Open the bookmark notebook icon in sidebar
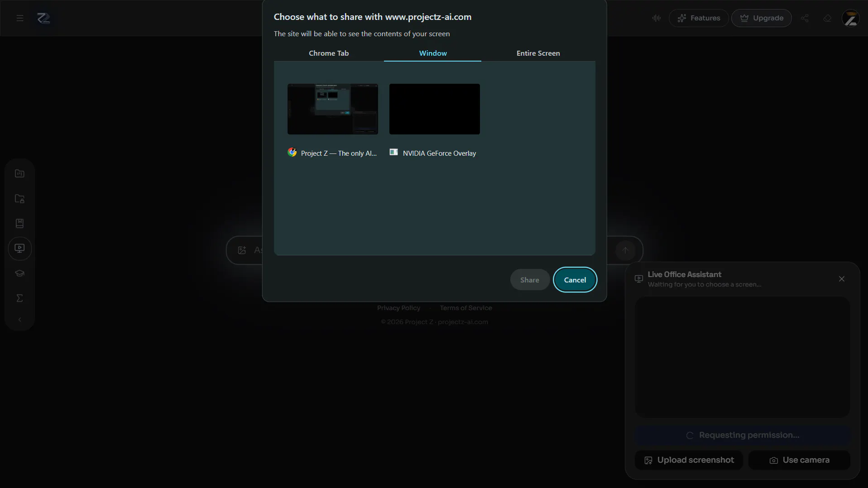The height and width of the screenshot is (488, 868). tap(19, 223)
